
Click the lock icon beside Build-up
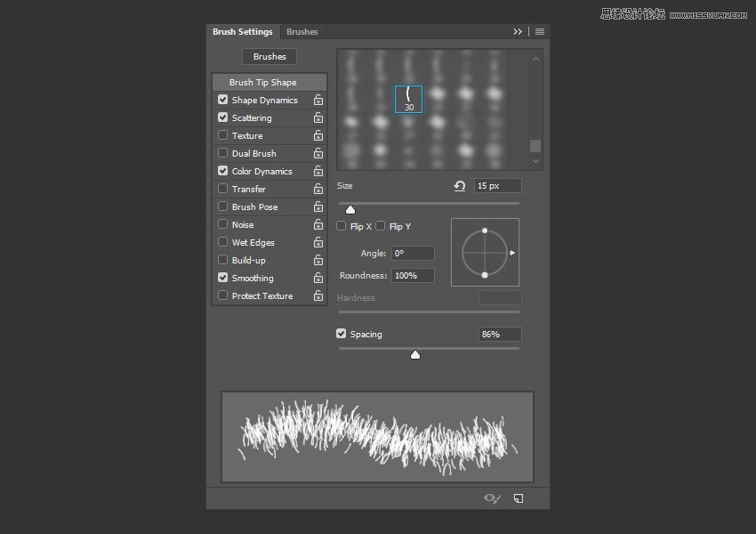tap(318, 260)
